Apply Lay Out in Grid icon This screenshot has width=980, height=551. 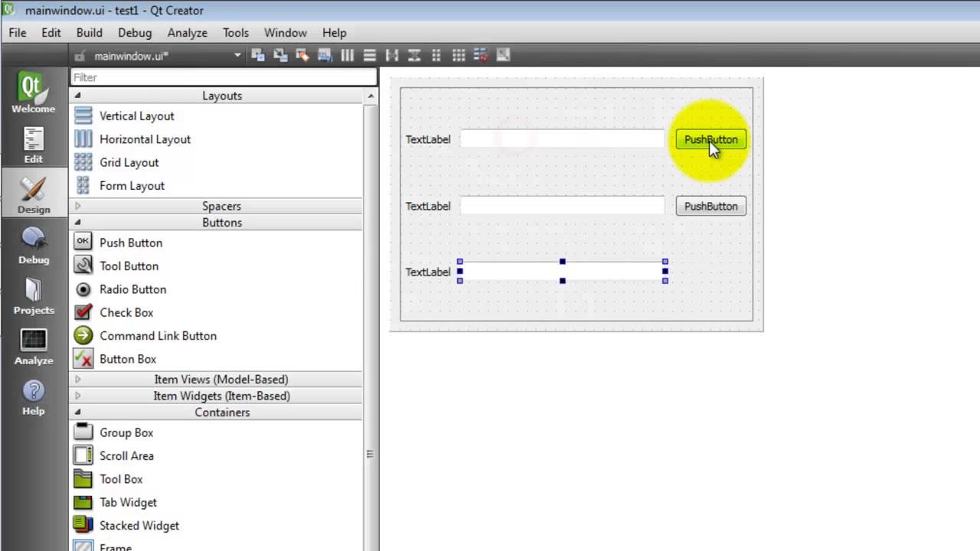(x=459, y=55)
